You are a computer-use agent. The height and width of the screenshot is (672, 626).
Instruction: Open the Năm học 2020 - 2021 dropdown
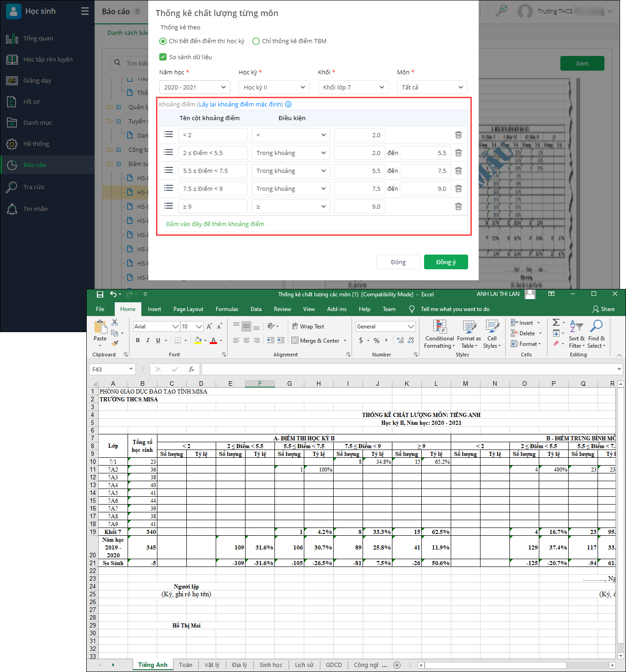point(195,87)
